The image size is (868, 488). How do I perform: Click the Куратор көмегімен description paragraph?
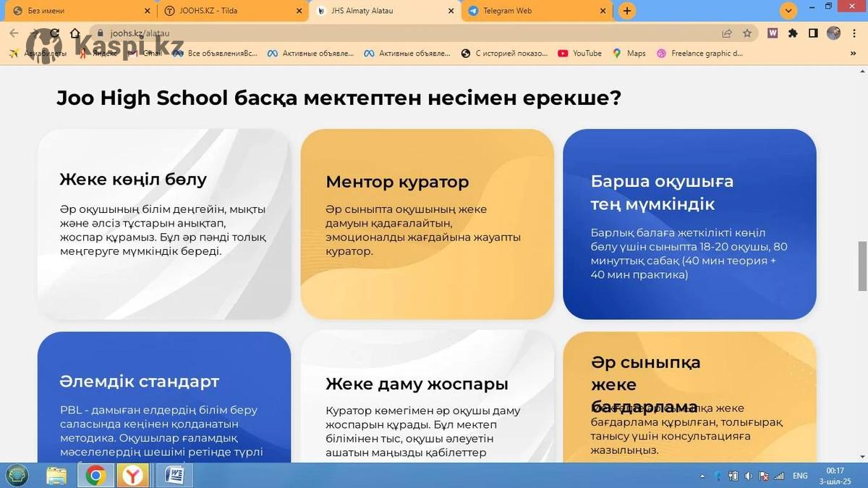(423, 432)
